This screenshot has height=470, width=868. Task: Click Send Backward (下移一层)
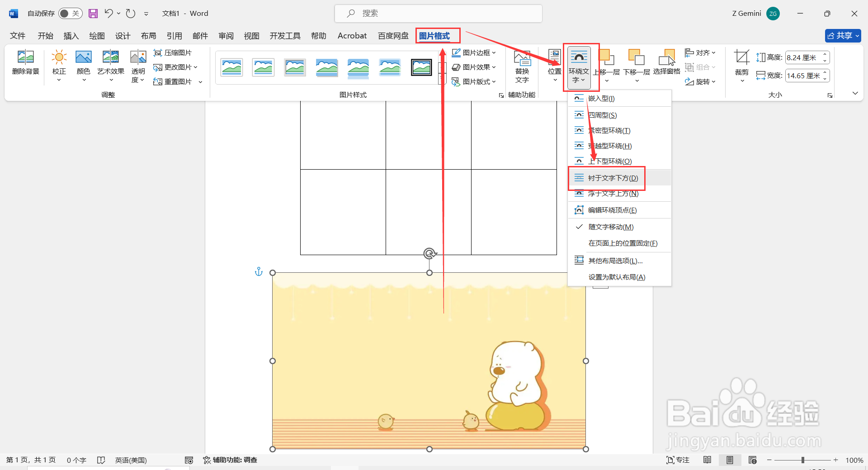(637, 66)
